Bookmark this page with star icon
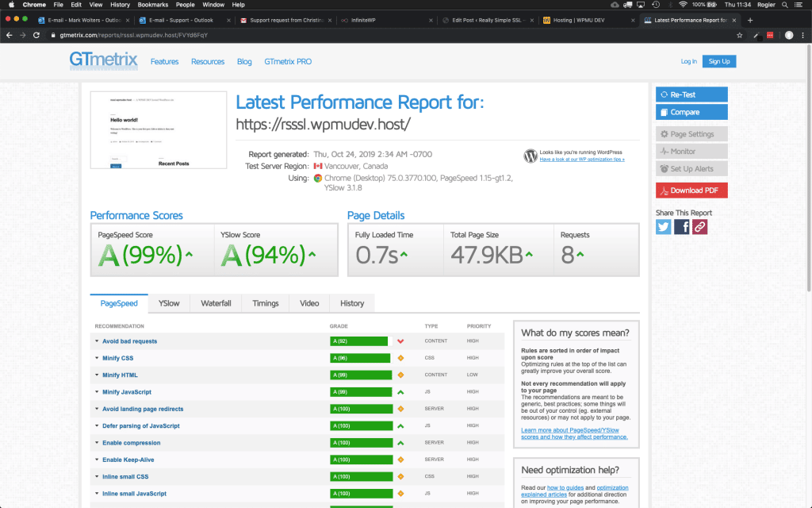The width and height of the screenshot is (812, 508). pyautogui.click(x=740, y=35)
